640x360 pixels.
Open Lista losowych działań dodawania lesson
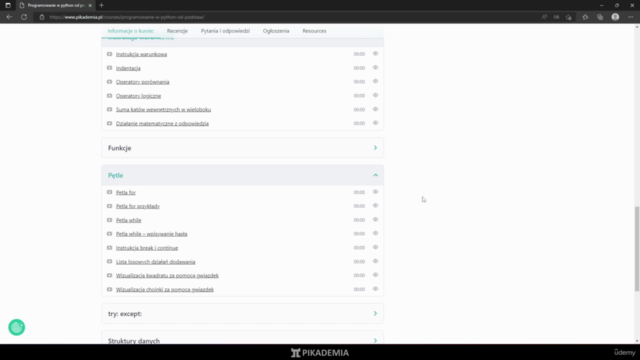click(156, 262)
